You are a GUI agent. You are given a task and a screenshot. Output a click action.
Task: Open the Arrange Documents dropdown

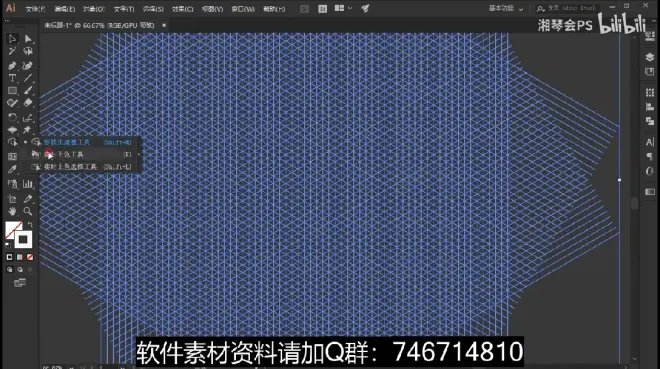(x=343, y=8)
